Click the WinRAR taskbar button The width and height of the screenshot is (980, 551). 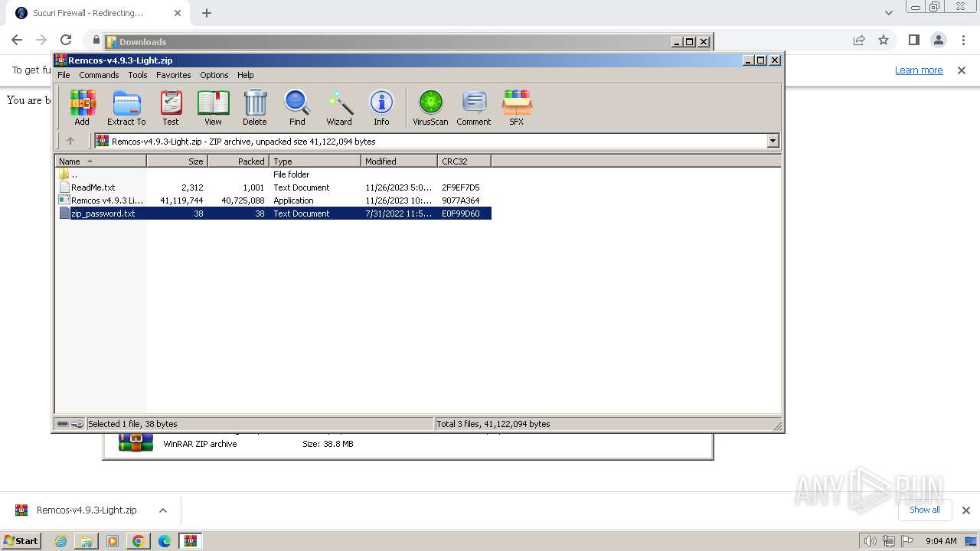pos(191,541)
